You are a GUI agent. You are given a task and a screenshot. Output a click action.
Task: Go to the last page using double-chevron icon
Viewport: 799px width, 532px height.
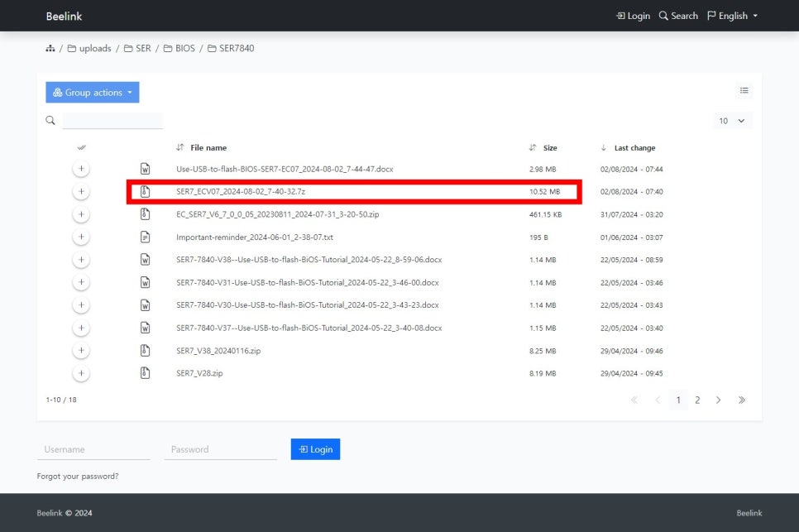tap(741, 400)
